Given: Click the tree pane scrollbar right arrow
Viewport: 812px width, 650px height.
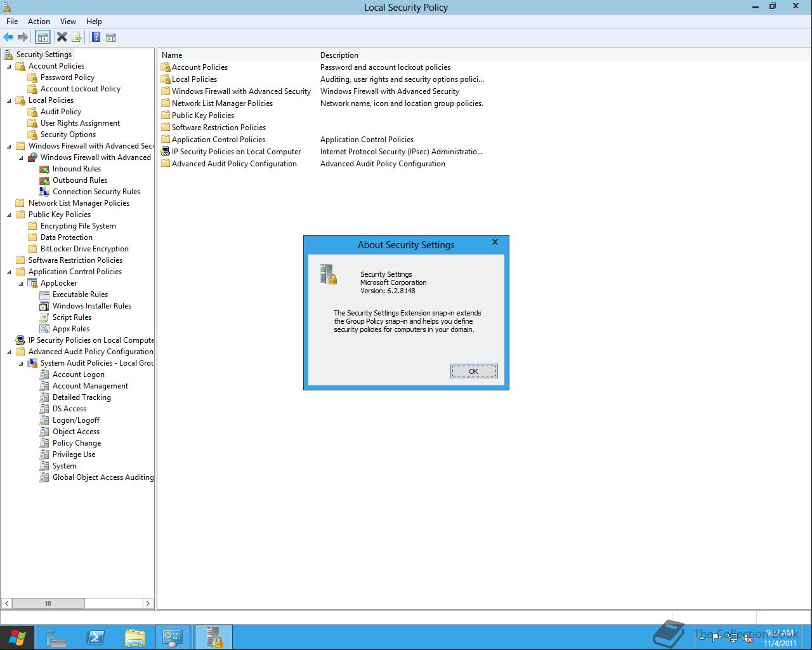Looking at the screenshot, I should pos(148,603).
